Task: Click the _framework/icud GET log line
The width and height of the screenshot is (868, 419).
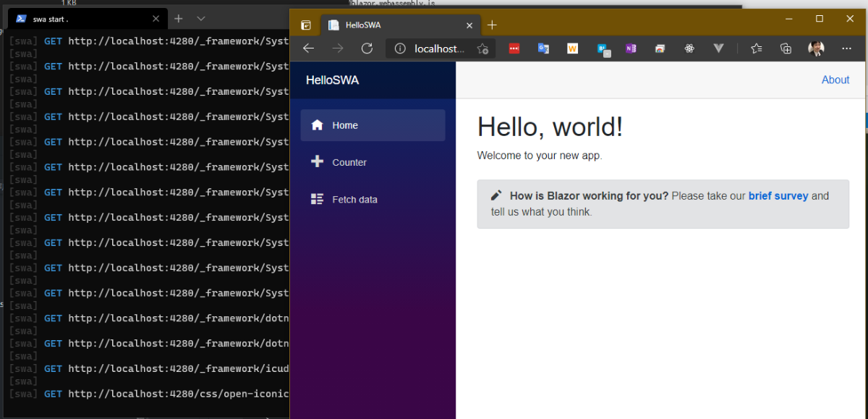Action: (148, 368)
